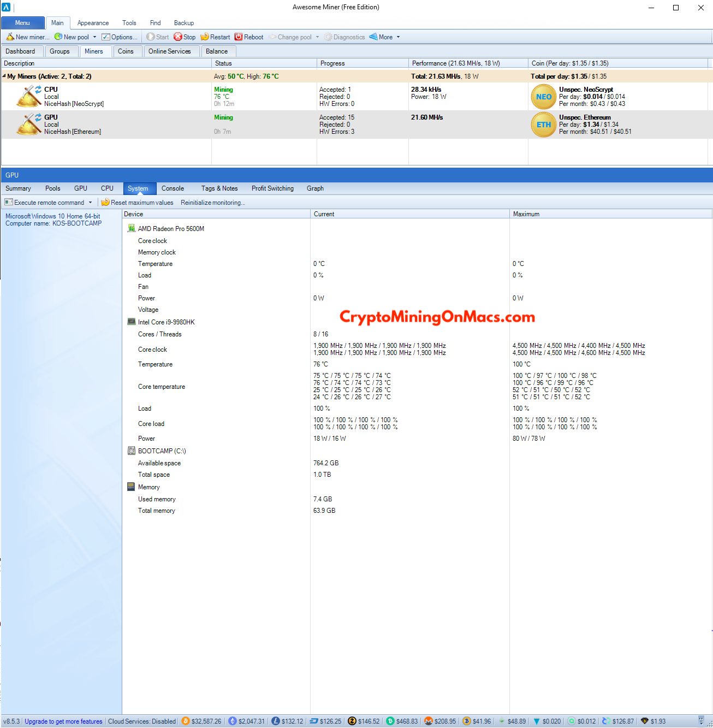The width and height of the screenshot is (713, 728).
Task: Click the GPU miner pickaxe icon
Action: pyautogui.click(x=29, y=124)
